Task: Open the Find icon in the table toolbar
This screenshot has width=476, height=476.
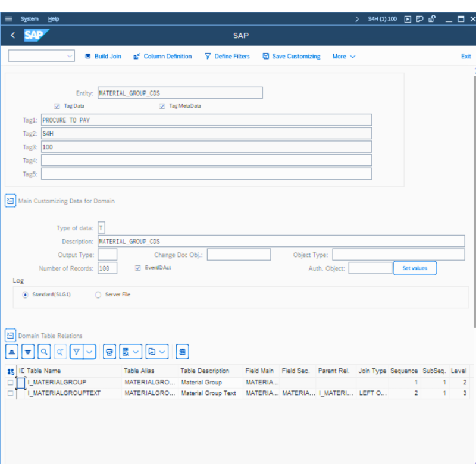Action: pos(44,352)
